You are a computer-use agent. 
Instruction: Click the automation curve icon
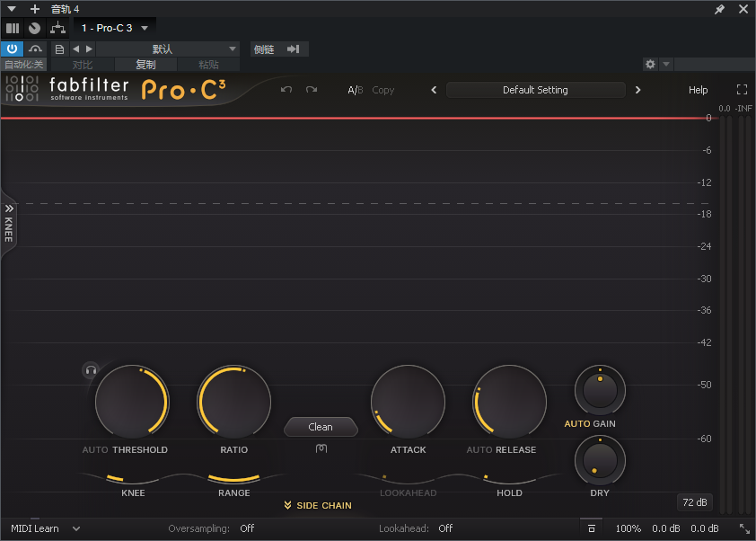click(35, 49)
